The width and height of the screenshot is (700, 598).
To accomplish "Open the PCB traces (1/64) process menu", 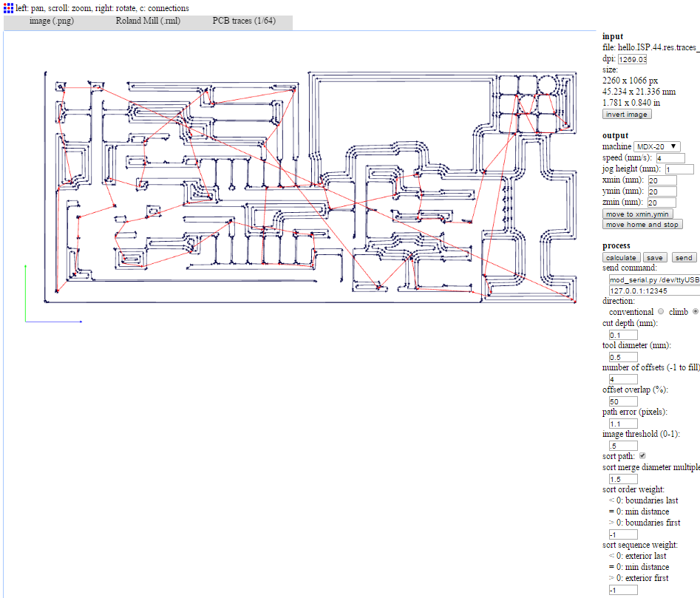I will coord(244,21).
